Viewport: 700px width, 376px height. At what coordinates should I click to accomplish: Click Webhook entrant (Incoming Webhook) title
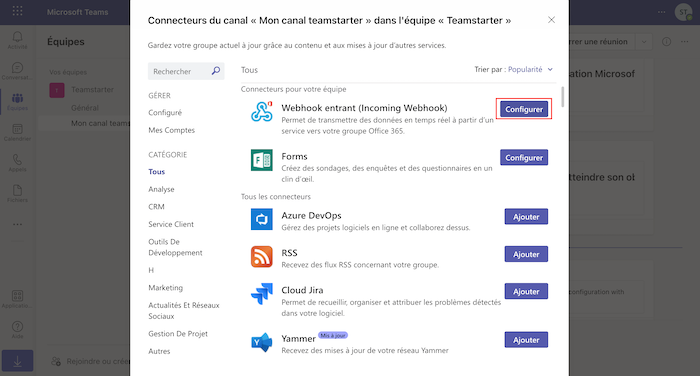click(364, 108)
